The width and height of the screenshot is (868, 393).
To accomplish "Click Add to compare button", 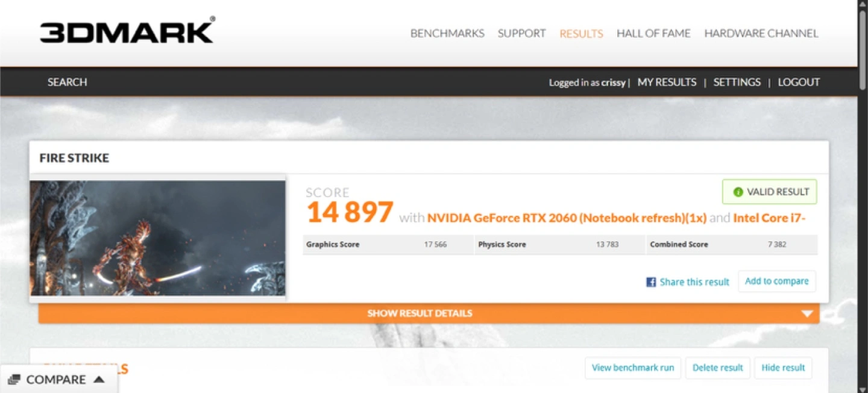I will click(x=777, y=281).
